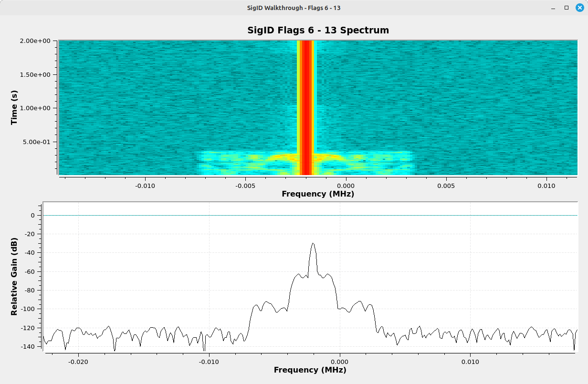Minimize the SigID Walkthrough window
Viewport: 588px width, 384px height.
pos(553,8)
